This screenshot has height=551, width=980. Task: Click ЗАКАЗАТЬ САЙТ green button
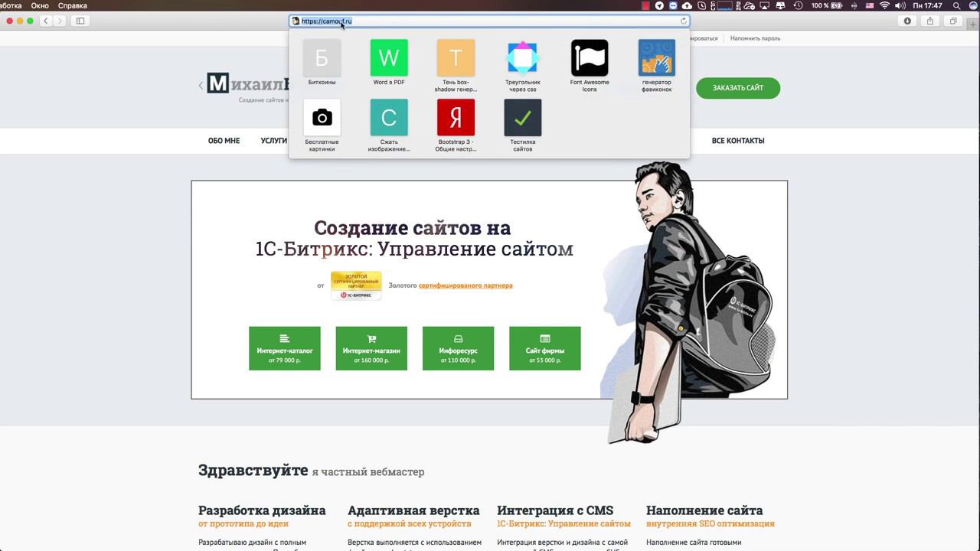[x=738, y=88]
